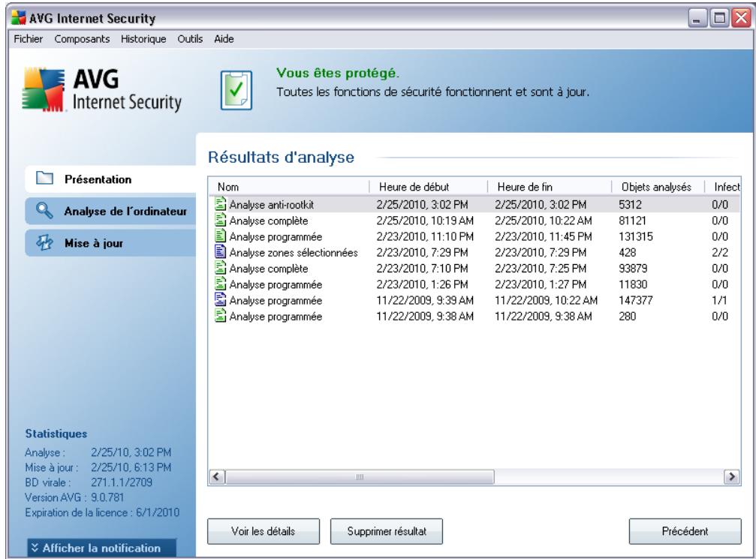
Task: Click the horizontal scrollbar left arrow
Action: tap(217, 476)
